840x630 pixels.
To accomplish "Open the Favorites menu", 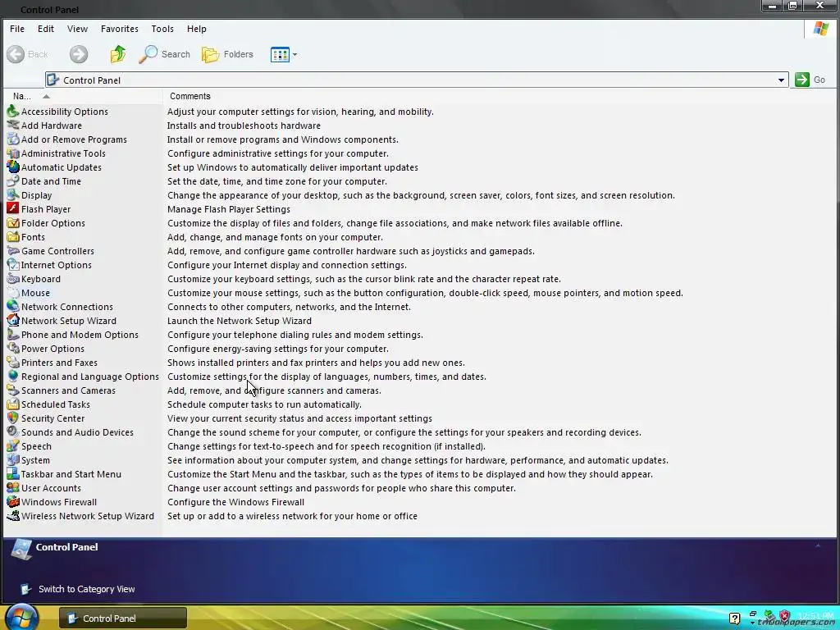I will tap(120, 29).
